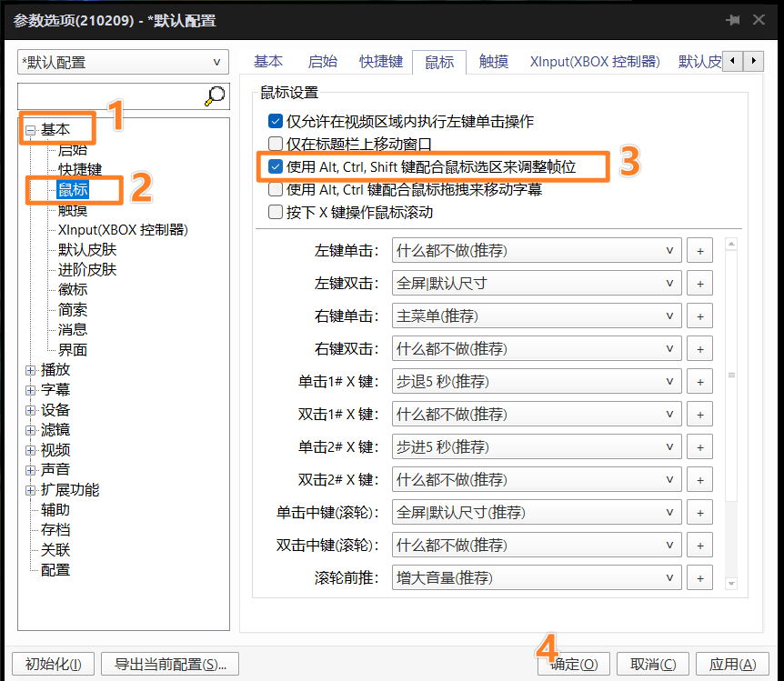Pin the options window with the pushpin
Screen dimensions: 784x681
click(733, 20)
